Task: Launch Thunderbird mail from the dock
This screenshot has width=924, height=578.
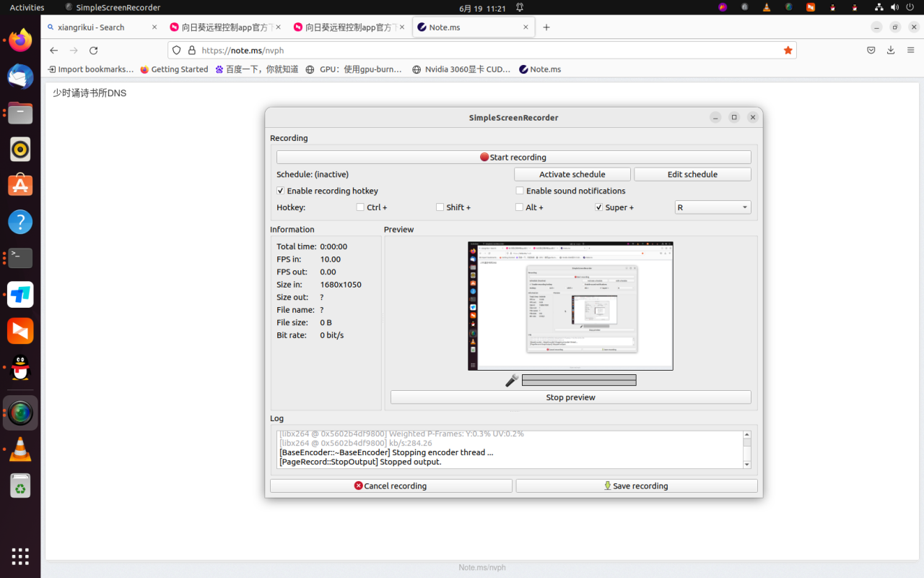Action: click(x=20, y=77)
